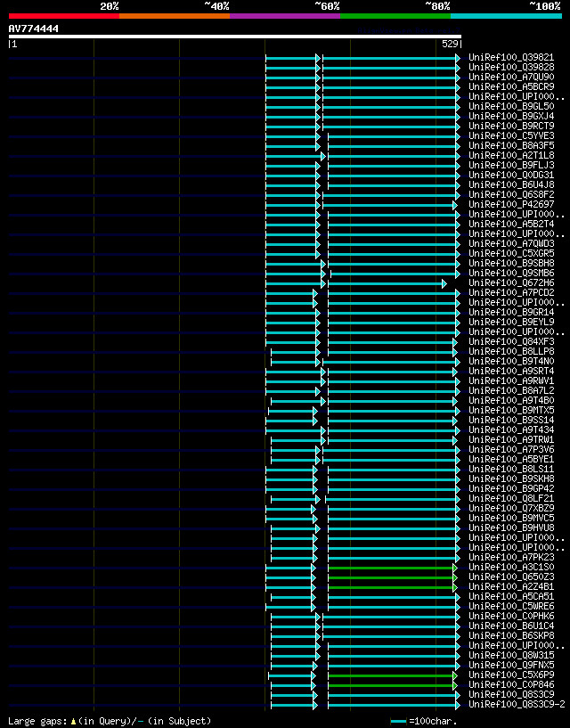This screenshot has width=570, height=728.
Task: Select hit label UniRef100_B9MTX5
Action: point(511,410)
